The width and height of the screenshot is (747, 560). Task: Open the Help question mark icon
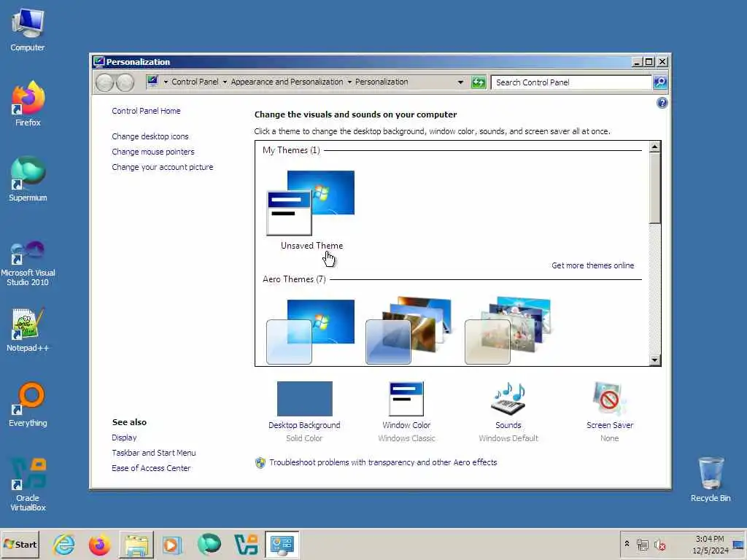click(662, 103)
